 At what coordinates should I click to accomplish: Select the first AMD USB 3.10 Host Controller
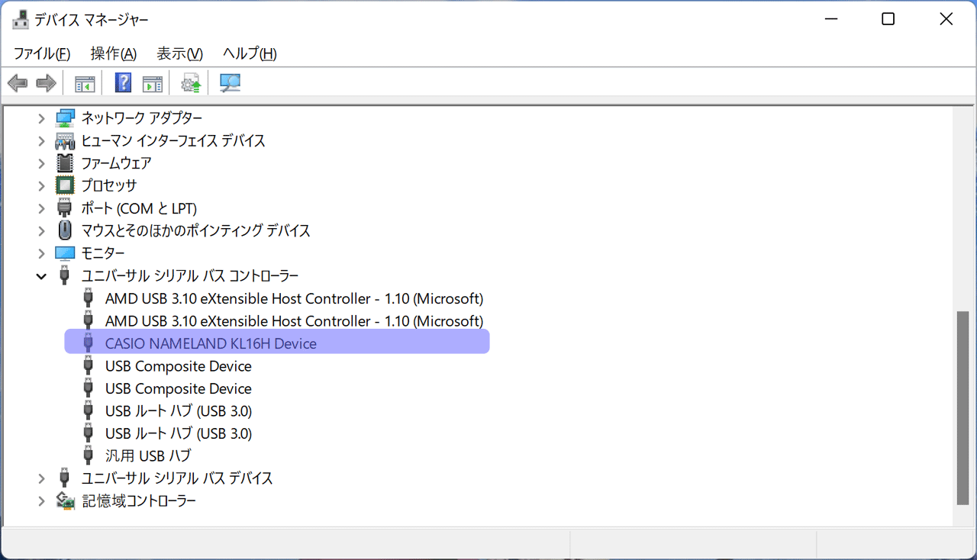pyautogui.click(x=294, y=298)
